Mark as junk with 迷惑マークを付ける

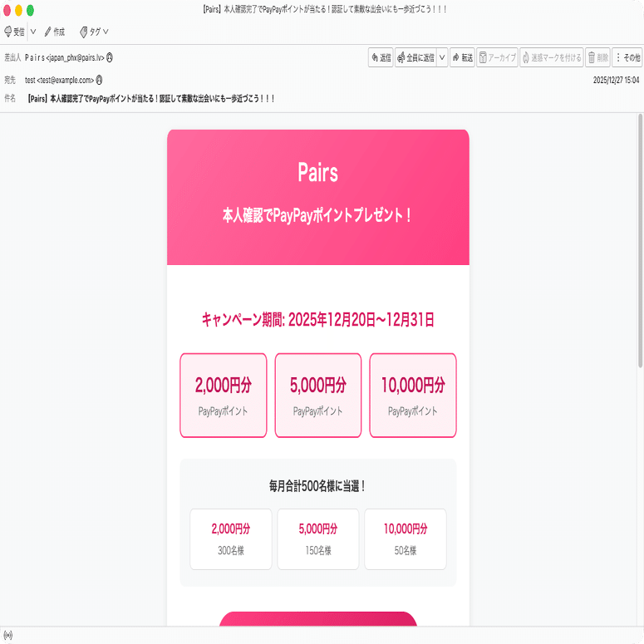click(552, 57)
